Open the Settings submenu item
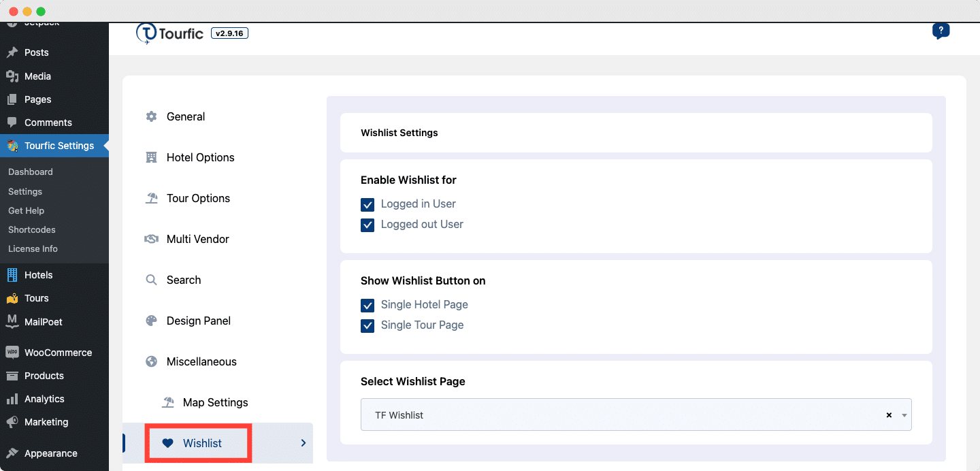This screenshot has width=980, height=471. pyautogui.click(x=25, y=191)
